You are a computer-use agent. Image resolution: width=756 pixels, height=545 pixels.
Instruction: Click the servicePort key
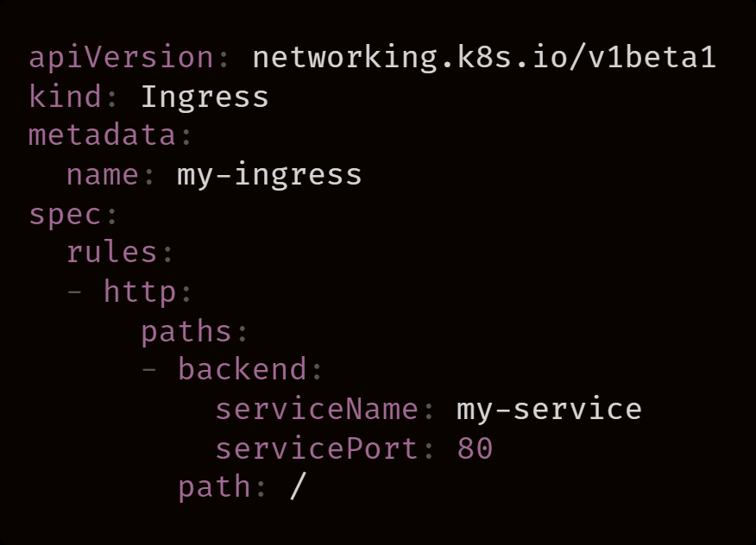click(317, 448)
